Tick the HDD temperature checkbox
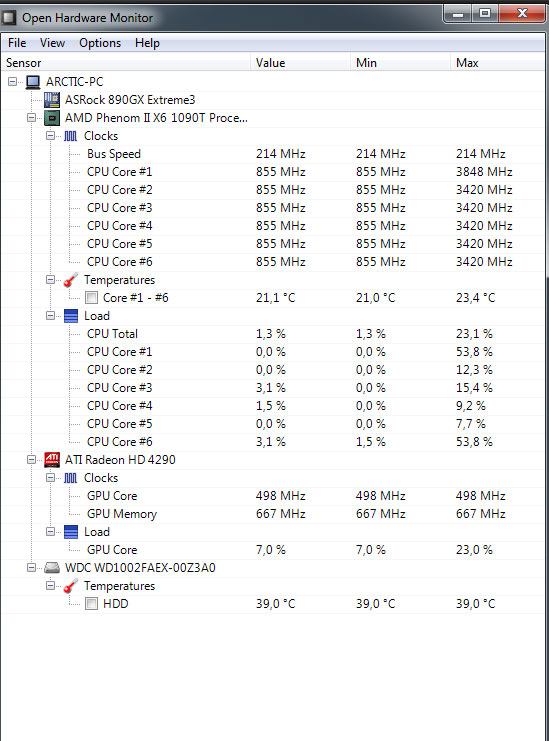 pyautogui.click(x=92, y=603)
